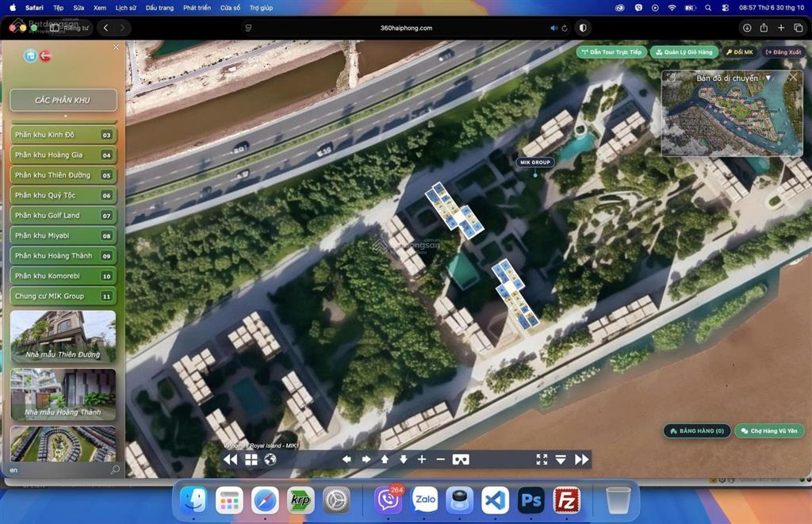Select Phân khu Miyabi 08
Screen dimensions: 812x524
click(x=63, y=235)
